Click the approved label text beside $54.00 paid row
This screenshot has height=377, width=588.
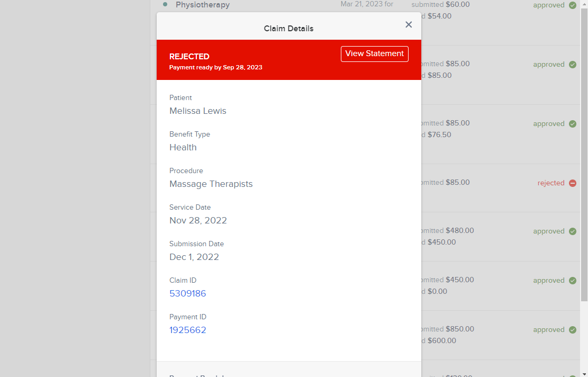[549, 5]
